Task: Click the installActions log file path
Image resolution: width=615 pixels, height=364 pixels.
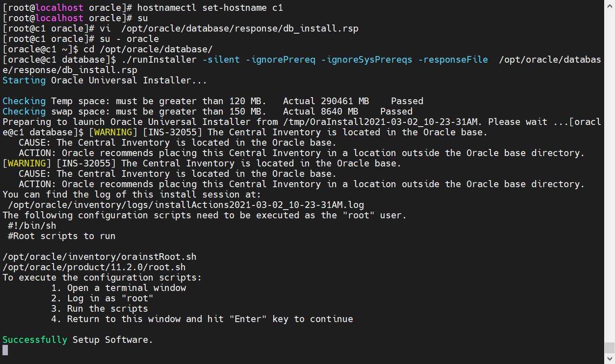Action: (186, 205)
